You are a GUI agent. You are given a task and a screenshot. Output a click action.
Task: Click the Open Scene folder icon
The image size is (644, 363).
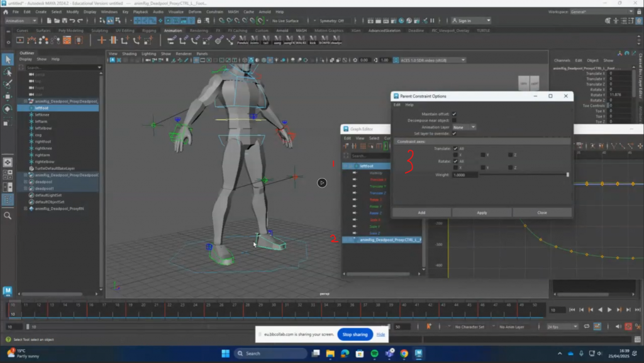tap(57, 21)
